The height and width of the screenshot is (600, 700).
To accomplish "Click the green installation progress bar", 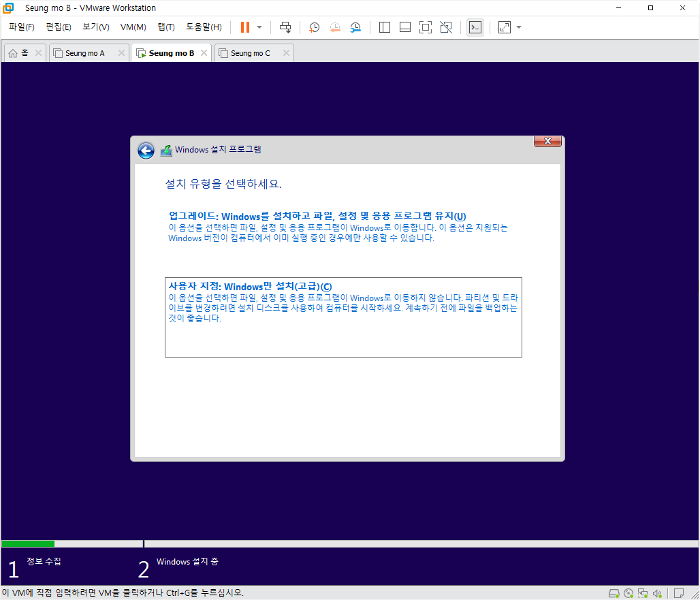I will (28, 543).
